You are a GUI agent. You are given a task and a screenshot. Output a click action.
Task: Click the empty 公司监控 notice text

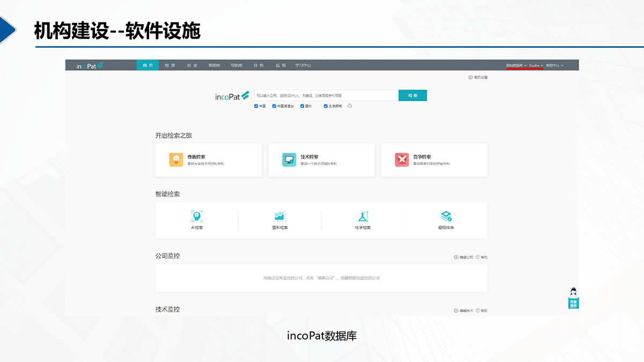click(321, 278)
